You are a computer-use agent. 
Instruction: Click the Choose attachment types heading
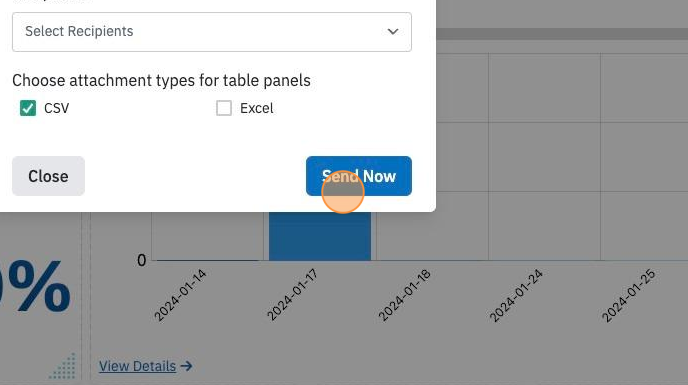tap(161, 80)
